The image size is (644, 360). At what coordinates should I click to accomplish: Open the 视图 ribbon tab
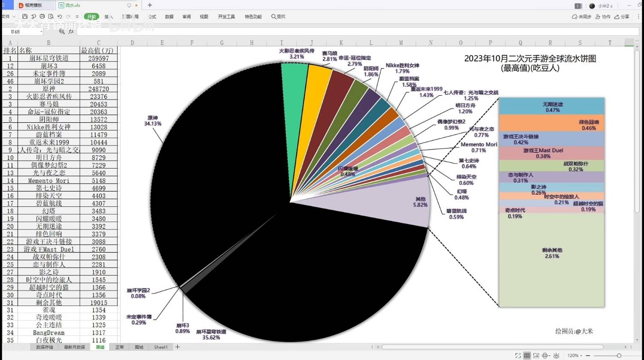coord(204,17)
